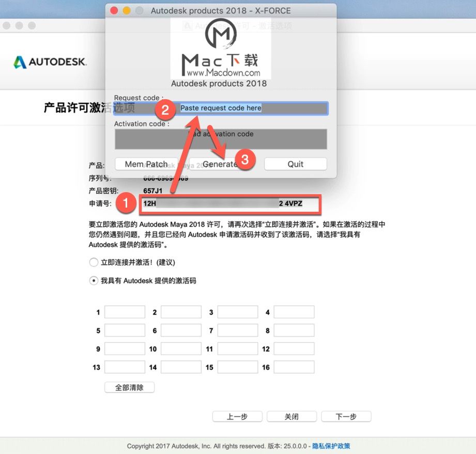The height and width of the screenshot is (454, 476).
Task: Click activation code box 10
Action: (x=181, y=349)
